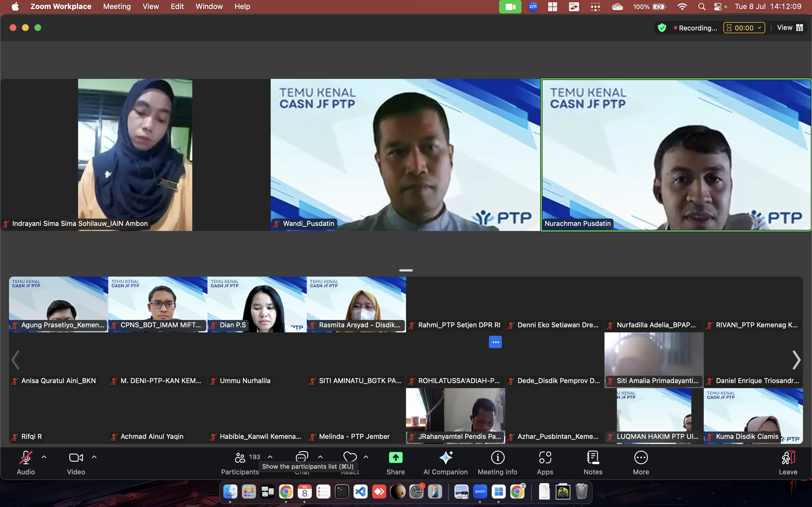The height and width of the screenshot is (507, 812).
Task: Open the Meeting menu in menu bar
Action: tap(117, 7)
